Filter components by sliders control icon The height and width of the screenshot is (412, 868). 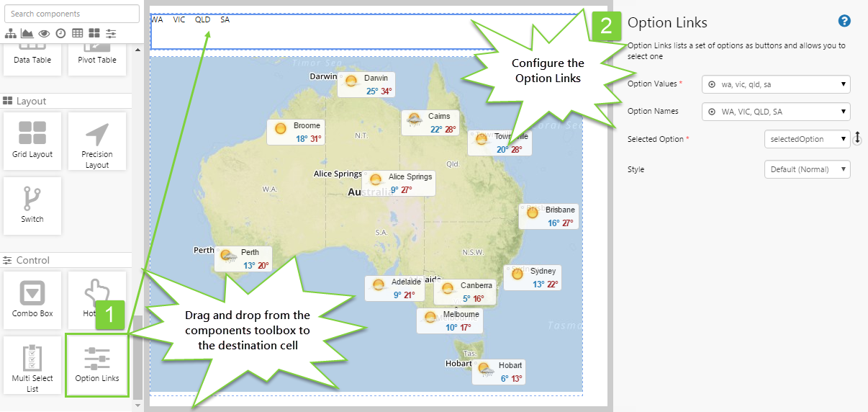click(111, 33)
